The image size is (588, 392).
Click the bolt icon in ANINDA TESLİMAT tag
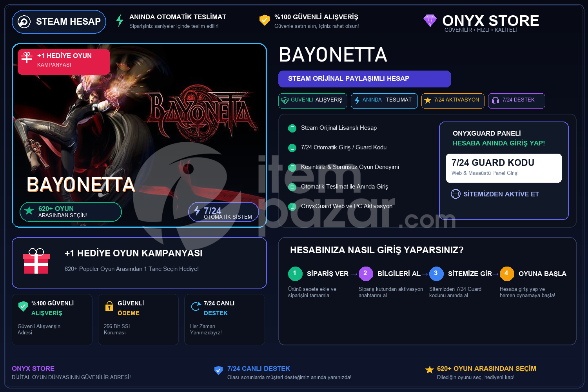[x=357, y=100]
